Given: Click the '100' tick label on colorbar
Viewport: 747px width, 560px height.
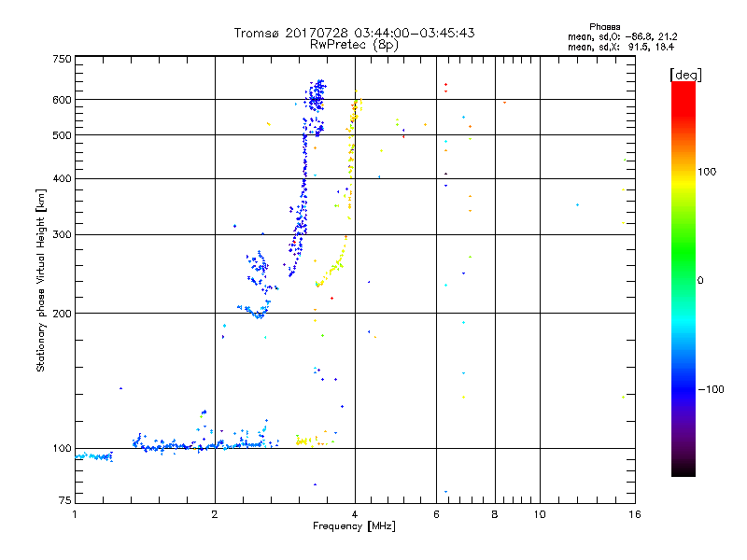Looking at the screenshot, I should tap(707, 172).
